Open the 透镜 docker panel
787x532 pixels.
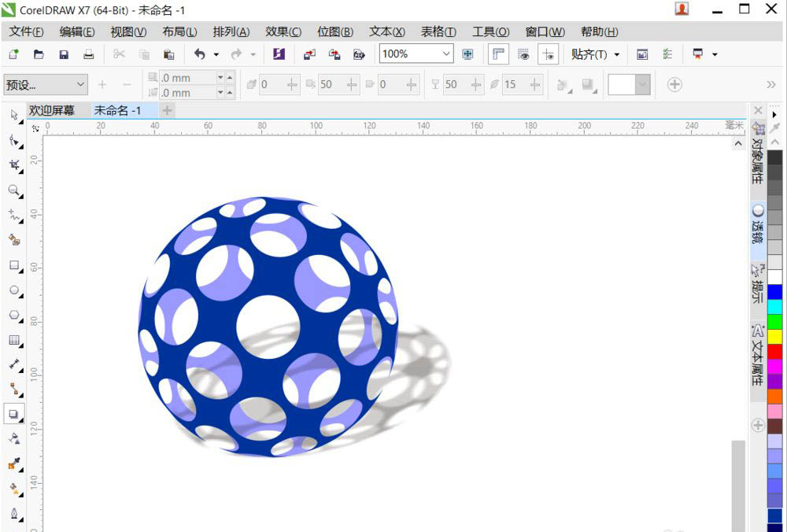point(757,225)
